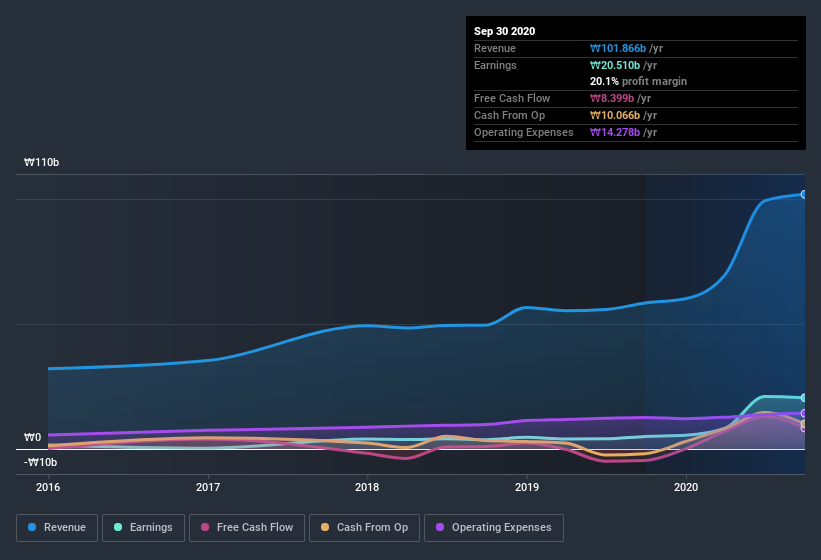Click the 2018 x-axis label
821x560 pixels.
[x=367, y=487]
